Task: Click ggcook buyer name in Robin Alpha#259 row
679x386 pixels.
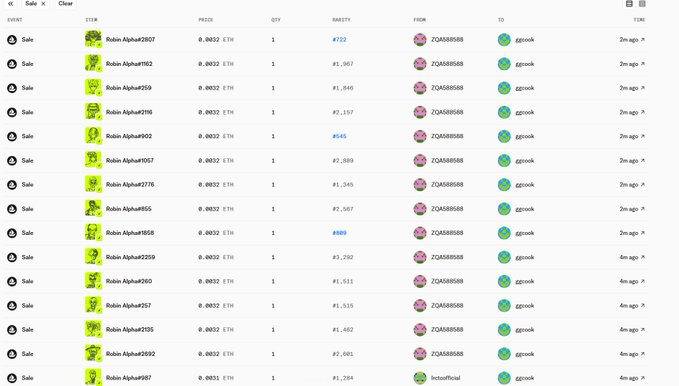Action: 524,88
